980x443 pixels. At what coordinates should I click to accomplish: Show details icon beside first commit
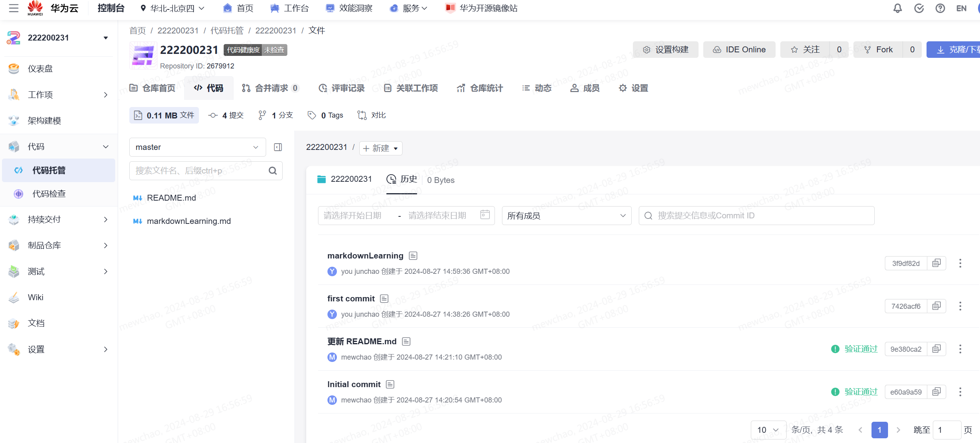point(384,299)
